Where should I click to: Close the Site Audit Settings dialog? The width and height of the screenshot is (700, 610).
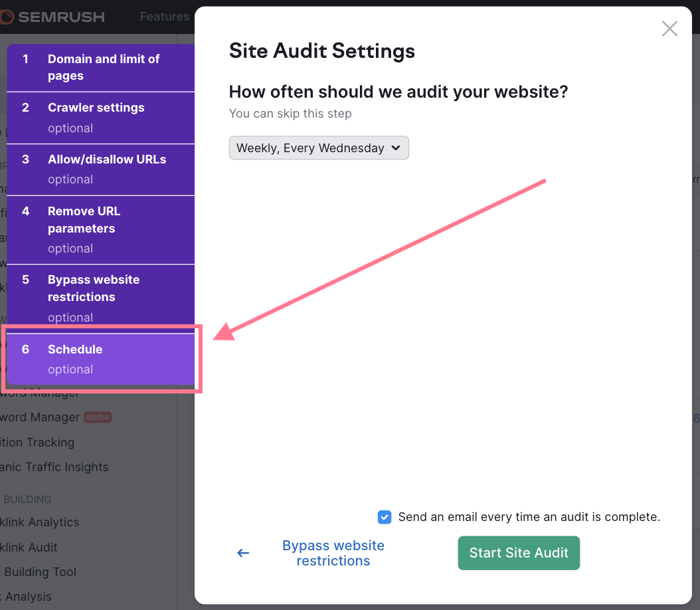[x=669, y=29]
